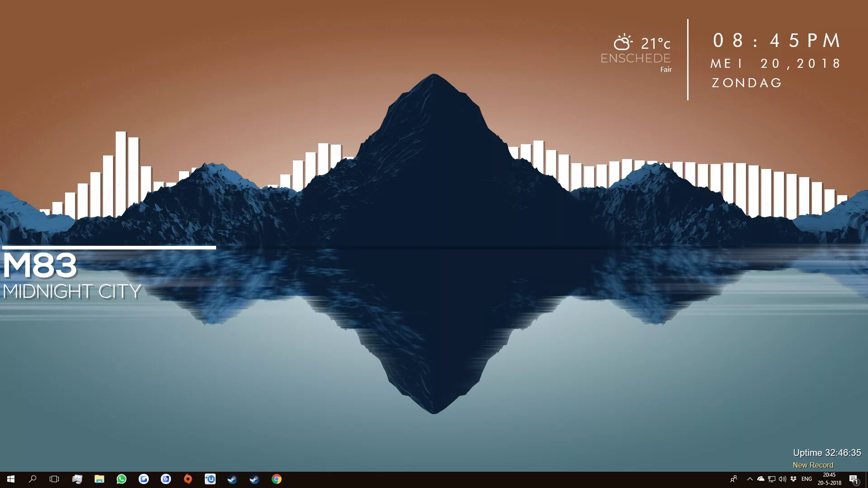
Task: Launch the system monitor app on taskbar
Action: click(x=77, y=479)
